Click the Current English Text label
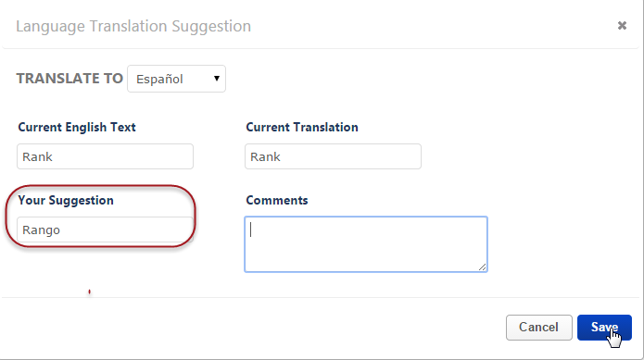This screenshot has width=644, height=360. (x=77, y=127)
